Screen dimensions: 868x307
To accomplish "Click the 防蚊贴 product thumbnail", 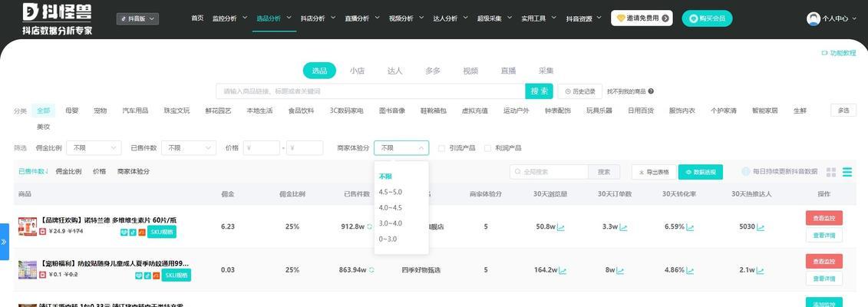I will click(x=27, y=270).
